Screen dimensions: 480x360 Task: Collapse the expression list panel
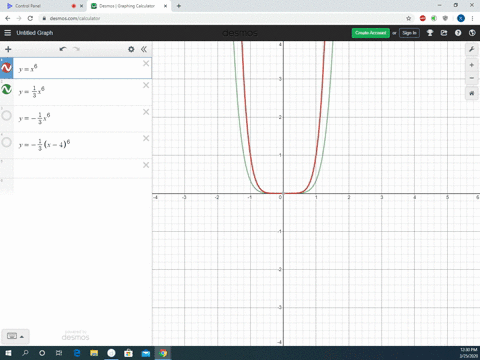point(144,49)
